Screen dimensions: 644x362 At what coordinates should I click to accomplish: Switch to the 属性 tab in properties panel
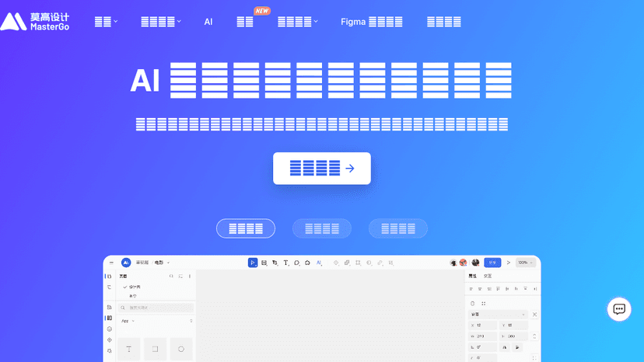pyautogui.click(x=473, y=277)
